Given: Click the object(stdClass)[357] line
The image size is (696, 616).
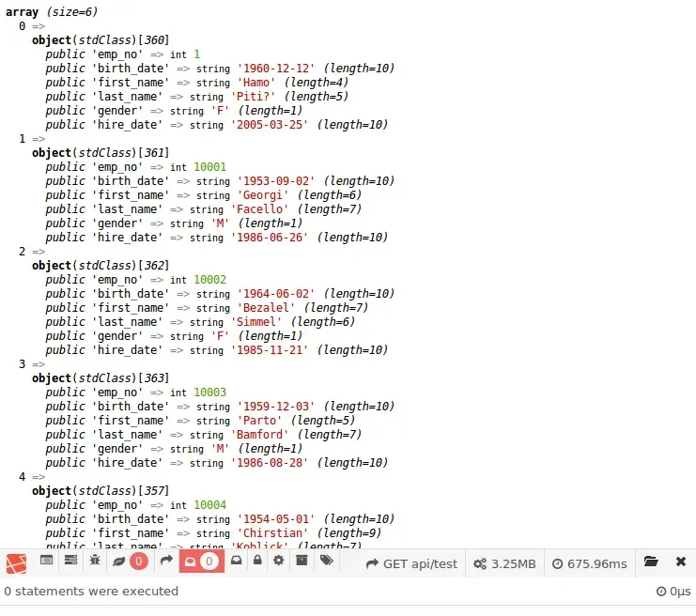Looking at the screenshot, I should 101,491.
